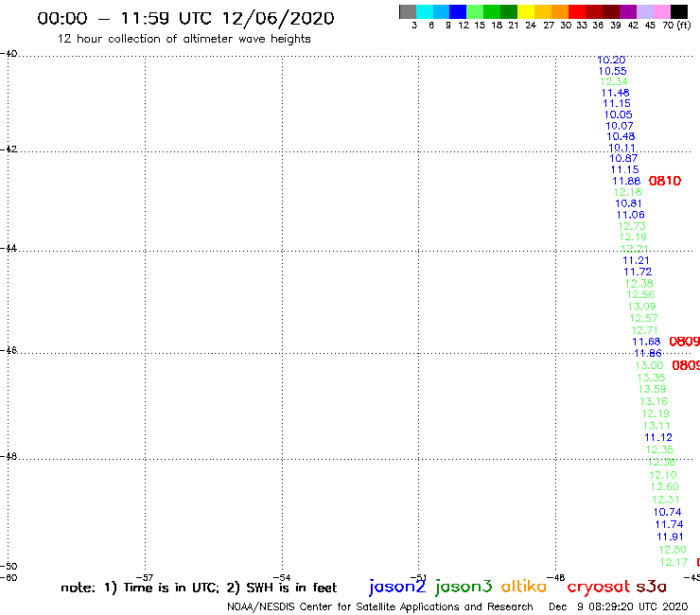Click the 'jason2' satellite legend label
700x615 pixels.
397,587
